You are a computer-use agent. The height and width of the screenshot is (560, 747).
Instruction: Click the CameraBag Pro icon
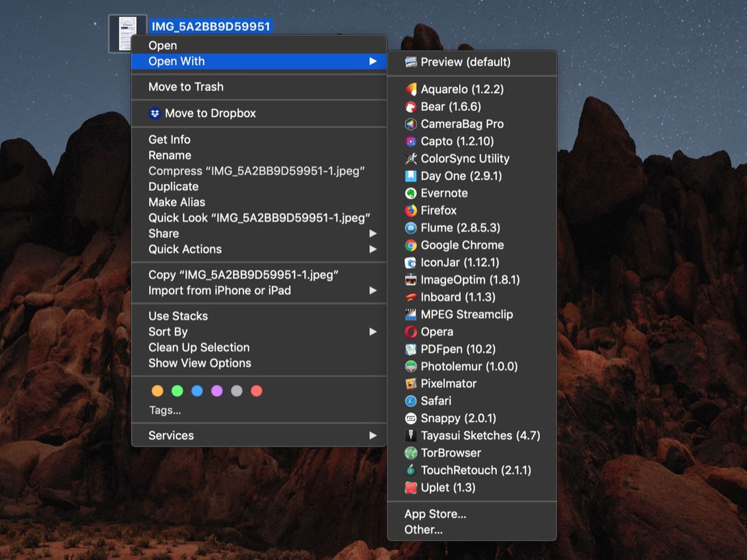(x=411, y=124)
